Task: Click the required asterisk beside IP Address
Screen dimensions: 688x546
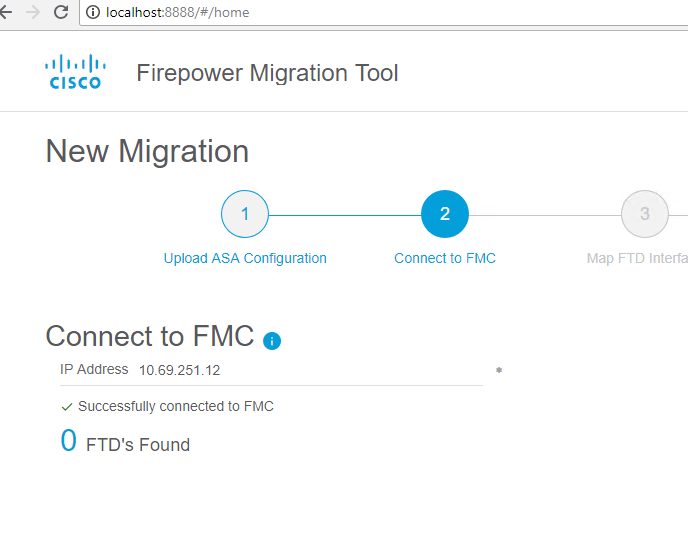Action: (499, 370)
